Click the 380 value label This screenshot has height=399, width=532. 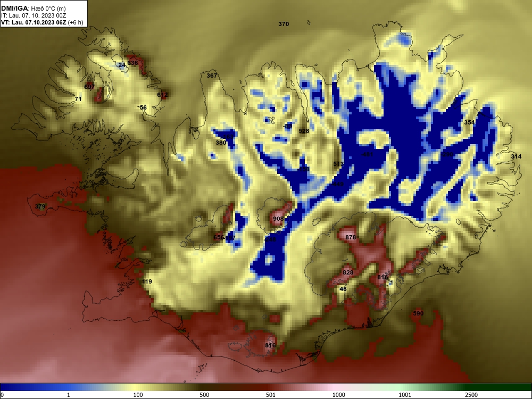(221, 143)
